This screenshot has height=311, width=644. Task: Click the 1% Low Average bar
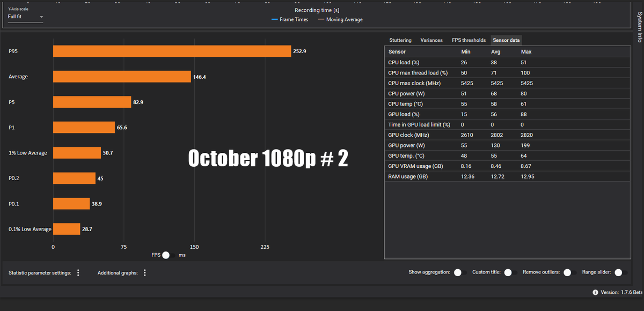(x=77, y=153)
